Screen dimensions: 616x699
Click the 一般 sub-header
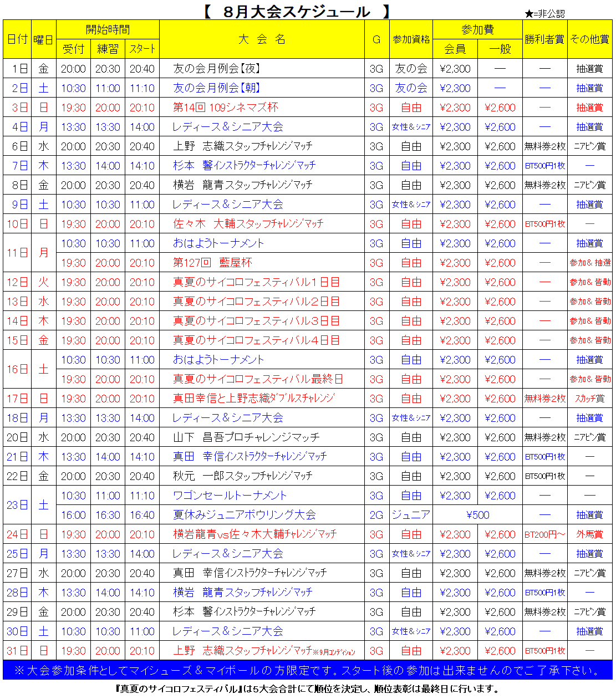[500, 49]
